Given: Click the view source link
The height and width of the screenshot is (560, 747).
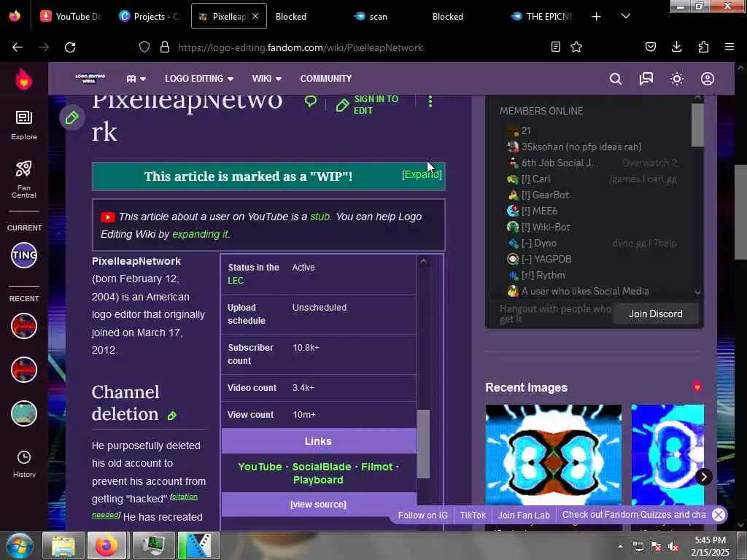Looking at the screenshot, I should [x=318, y=505].
